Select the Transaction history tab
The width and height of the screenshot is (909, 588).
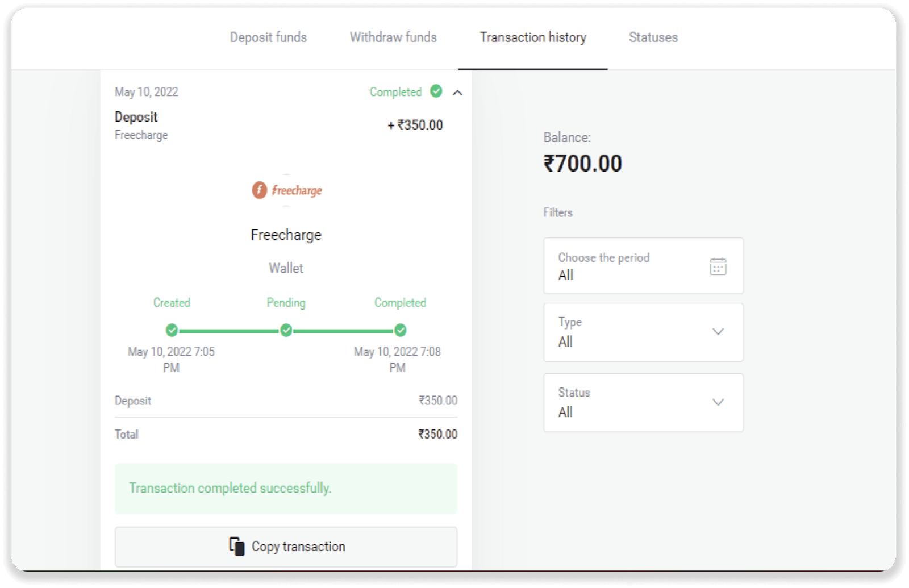pyautogui.click(x=533, y=37)
